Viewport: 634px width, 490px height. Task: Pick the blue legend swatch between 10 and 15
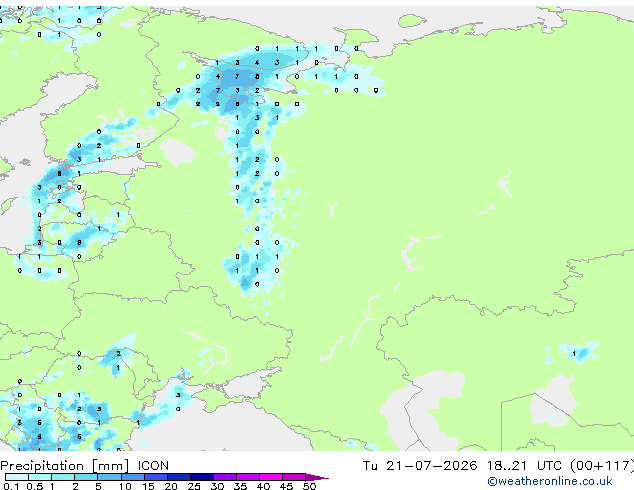132,477
